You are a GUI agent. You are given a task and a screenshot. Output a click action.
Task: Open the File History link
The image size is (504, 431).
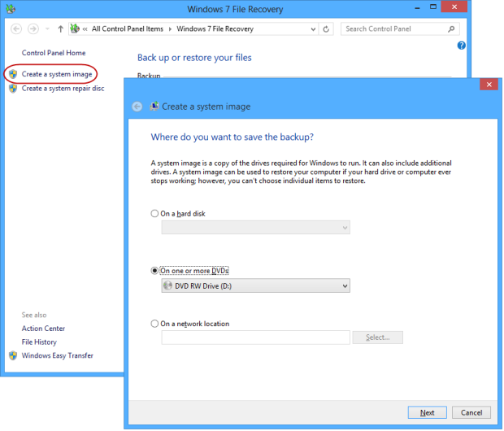[x=39, y=342]
